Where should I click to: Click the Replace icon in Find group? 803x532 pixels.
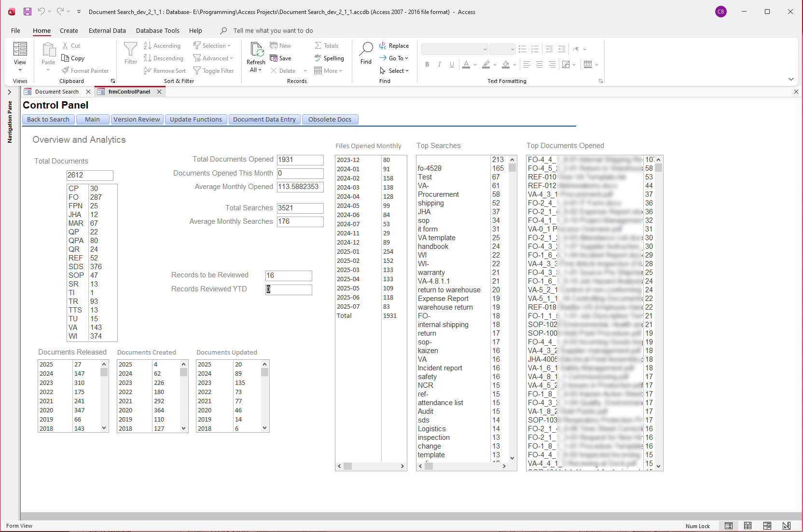[x=383, y=46]
